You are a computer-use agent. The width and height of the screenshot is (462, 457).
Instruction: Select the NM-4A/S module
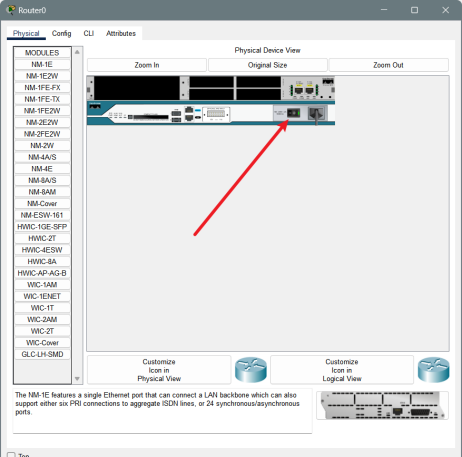pos(42,157)
